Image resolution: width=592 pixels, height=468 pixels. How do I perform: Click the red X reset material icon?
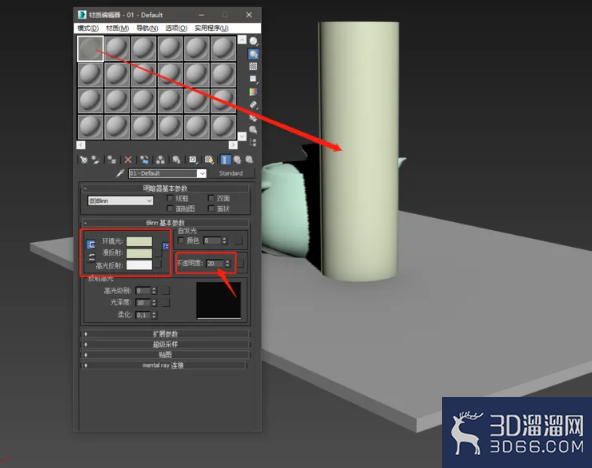point(128,160)
